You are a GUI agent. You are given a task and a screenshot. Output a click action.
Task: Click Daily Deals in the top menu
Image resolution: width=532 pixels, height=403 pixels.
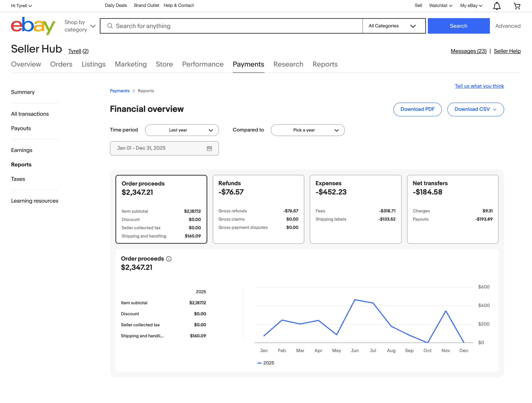(x=116, y=5)
